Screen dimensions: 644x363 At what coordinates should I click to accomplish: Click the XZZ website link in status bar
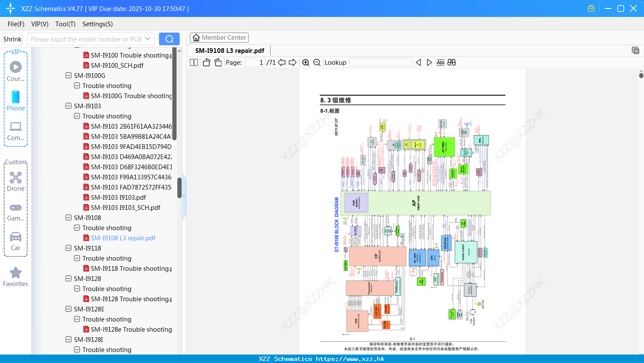[x=350, y=359]
